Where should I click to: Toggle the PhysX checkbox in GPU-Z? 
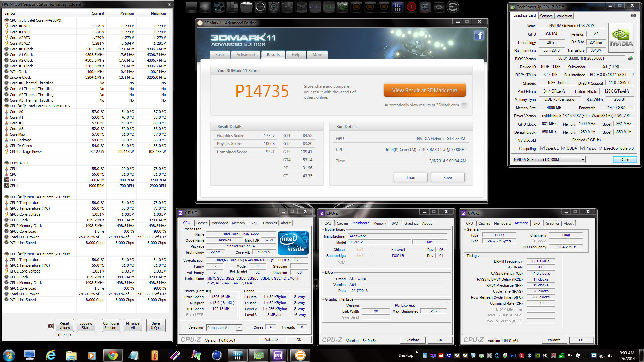tap(582, 148)
